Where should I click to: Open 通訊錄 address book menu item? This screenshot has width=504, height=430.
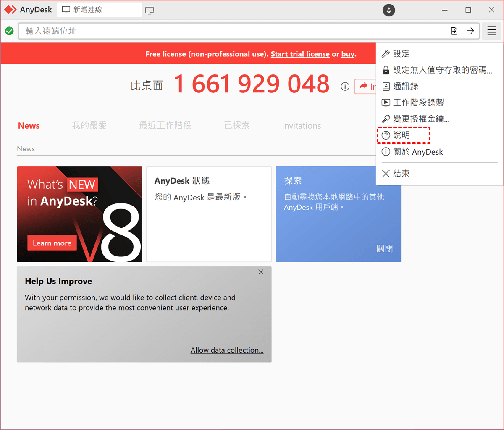click(405, 87)
